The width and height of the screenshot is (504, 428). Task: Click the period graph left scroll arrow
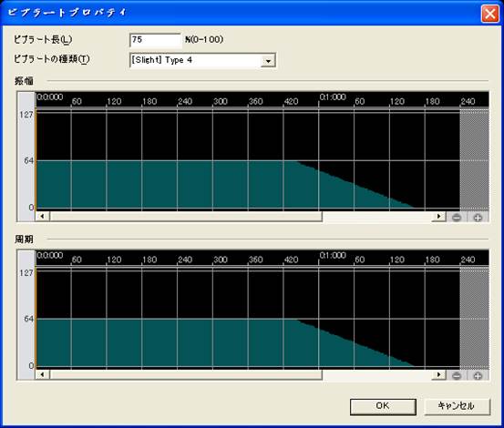coord(43,374)
